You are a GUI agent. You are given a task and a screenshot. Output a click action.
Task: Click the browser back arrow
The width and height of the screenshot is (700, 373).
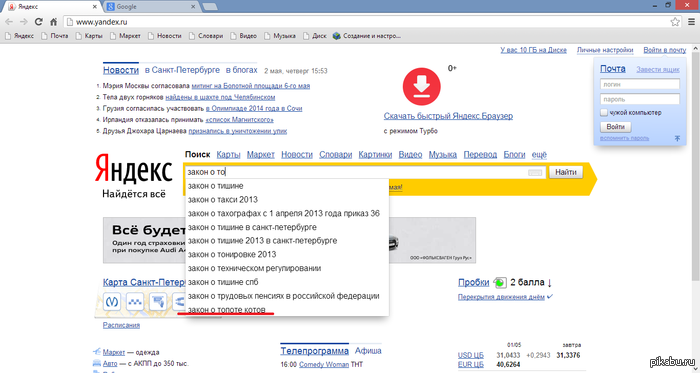pos(9,21)
